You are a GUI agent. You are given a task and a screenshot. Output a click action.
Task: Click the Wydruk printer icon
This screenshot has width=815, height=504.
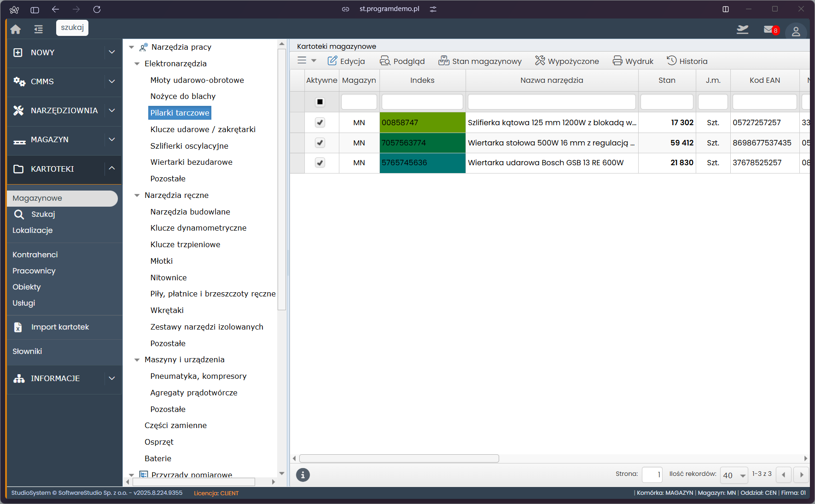pyautogui.click(x=617, y=61)
